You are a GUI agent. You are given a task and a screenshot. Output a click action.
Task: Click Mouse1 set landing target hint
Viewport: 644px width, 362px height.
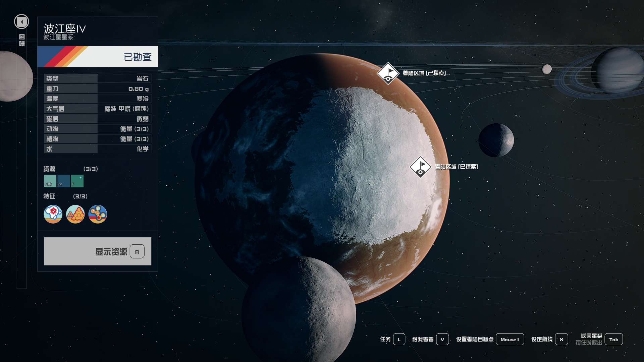(510, 339)
